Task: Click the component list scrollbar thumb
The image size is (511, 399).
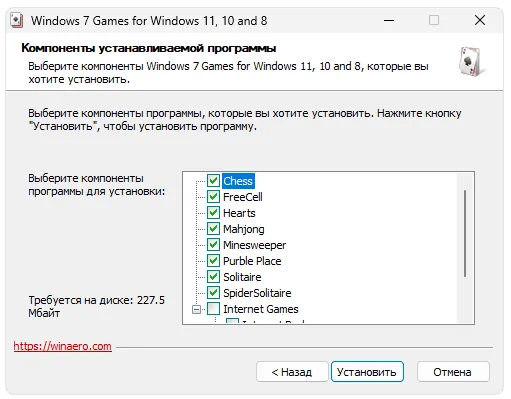Action: click(x=465, y=233)
